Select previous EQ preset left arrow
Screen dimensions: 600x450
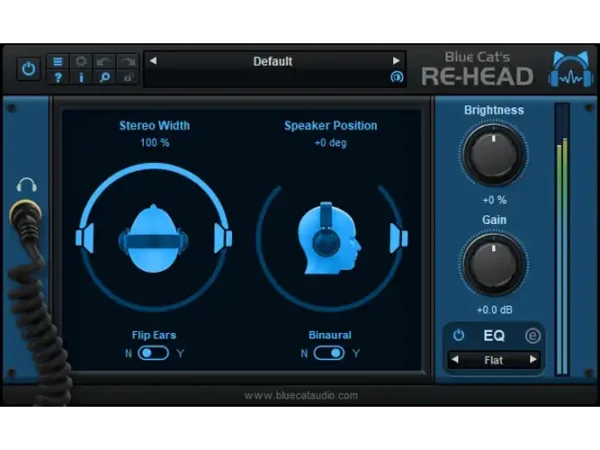point(455,360)
